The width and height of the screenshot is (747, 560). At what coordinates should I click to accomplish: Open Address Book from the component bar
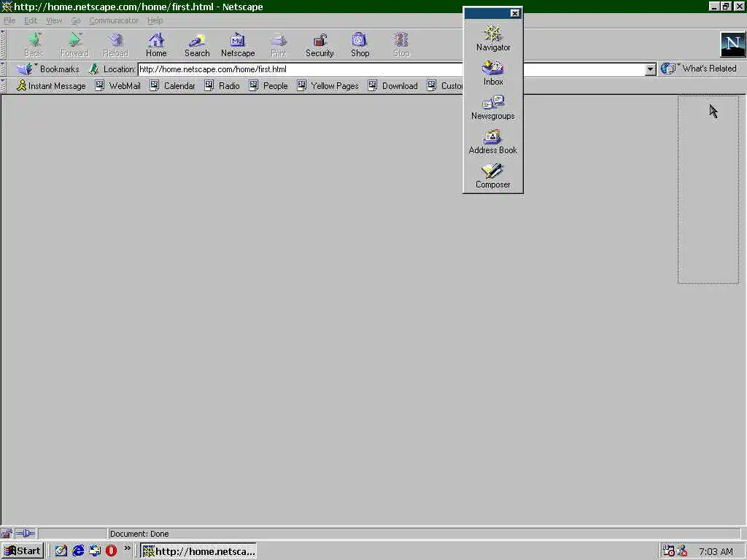coord(493,141)
